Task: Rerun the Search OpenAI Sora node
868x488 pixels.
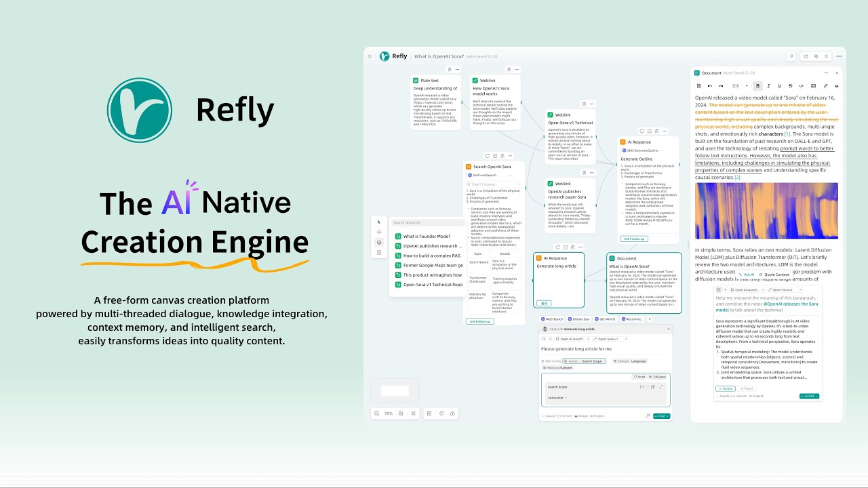Action: (488, 156)
